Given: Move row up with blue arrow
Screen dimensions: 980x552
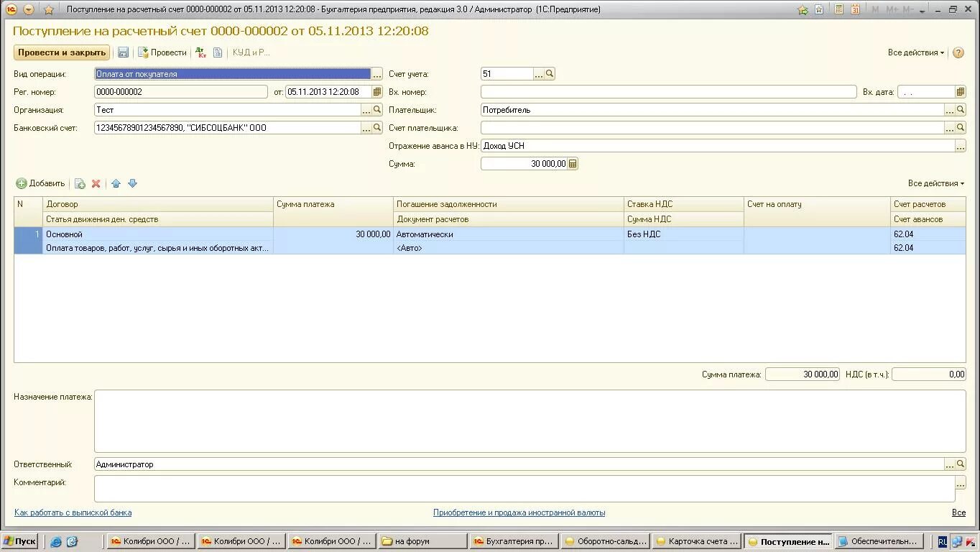Looking at the screenshot, I should click(116, 183).
